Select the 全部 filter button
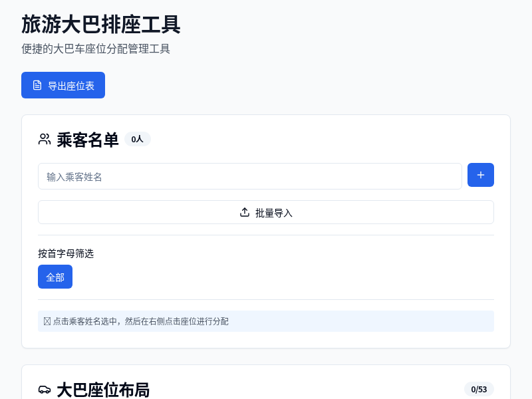The height and width of the screenshot is (399, 532). pos(55,277)
